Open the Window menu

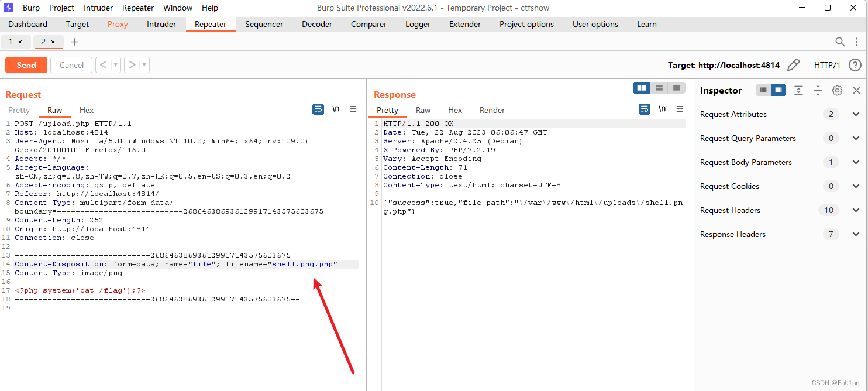178,8
